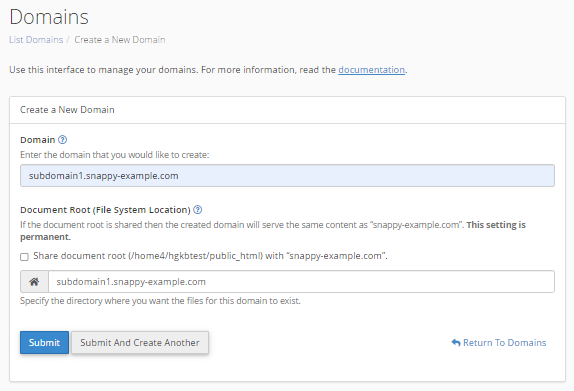Click the Domain field label
574x391 pixels.
click(37, 140)
